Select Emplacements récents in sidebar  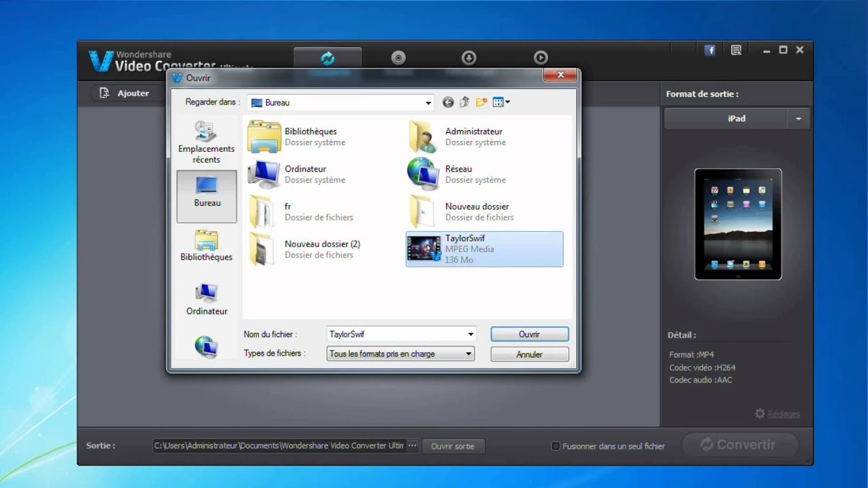206,142
